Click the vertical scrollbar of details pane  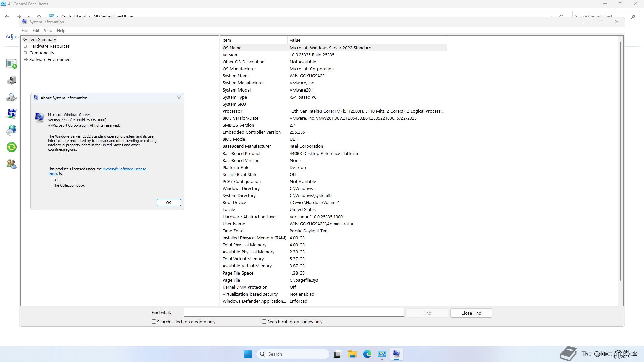[620, 161]
